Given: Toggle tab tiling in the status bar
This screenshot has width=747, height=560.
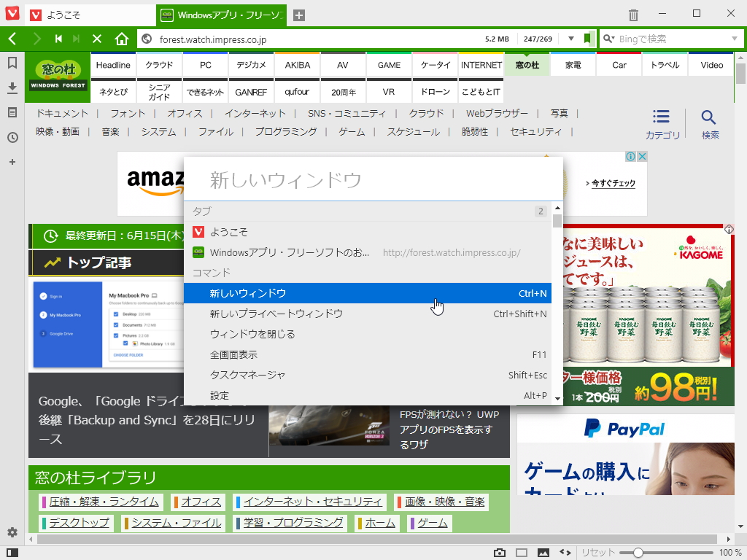Looking at the screenshot, I should pyautogui.click(x=521, y=552).
